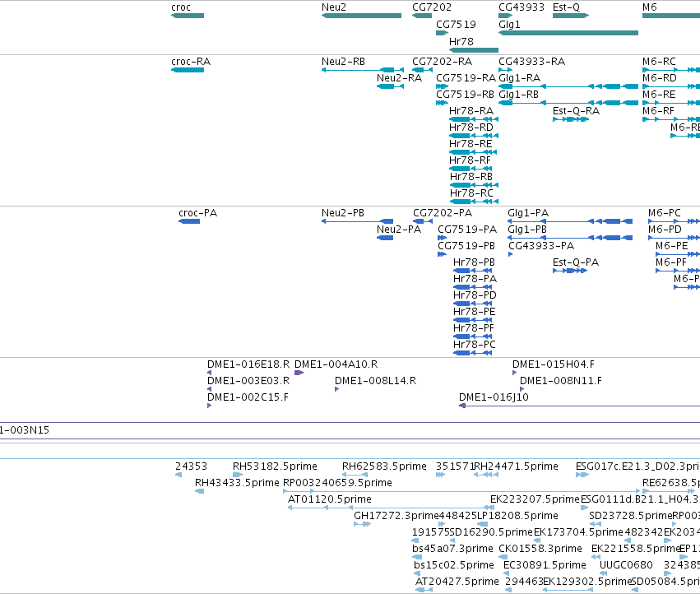This screenshot has width=700, height=594.
Task: Click the Hr78-RE transcript label
Action: [471, 144]
